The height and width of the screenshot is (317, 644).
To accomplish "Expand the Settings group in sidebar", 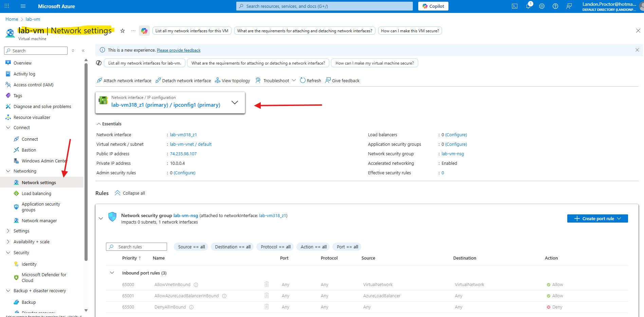I will point(8,231).
